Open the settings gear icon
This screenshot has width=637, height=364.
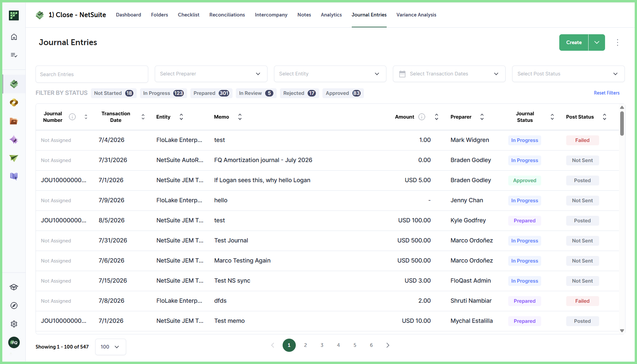click(14, 324)
